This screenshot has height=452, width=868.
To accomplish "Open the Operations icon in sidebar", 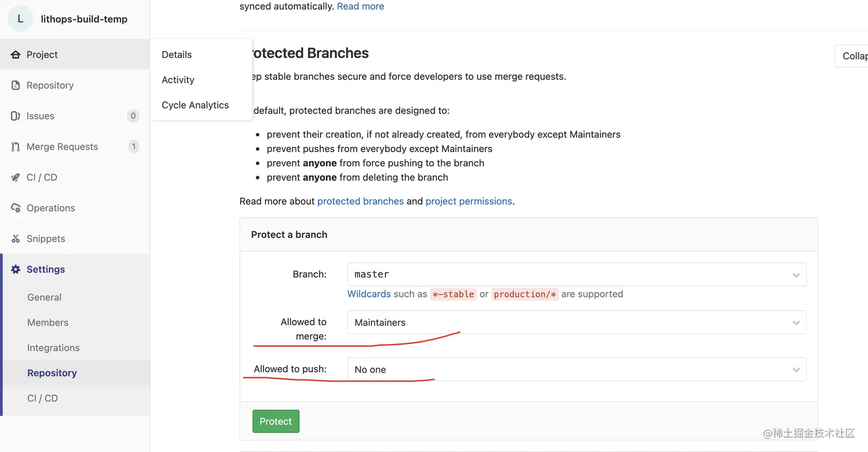I will (x=15, y=208).
